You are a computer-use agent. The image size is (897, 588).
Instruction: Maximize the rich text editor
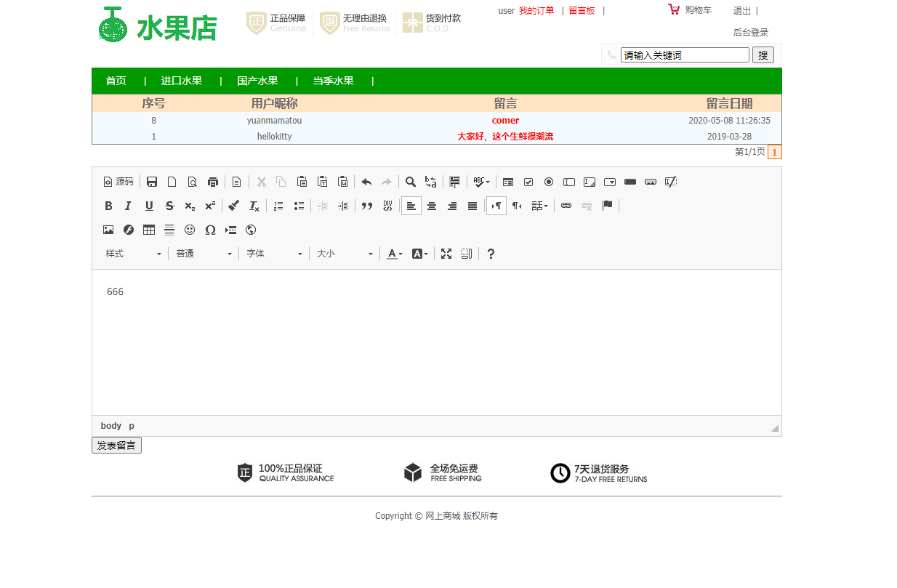[x=446, y=254]
